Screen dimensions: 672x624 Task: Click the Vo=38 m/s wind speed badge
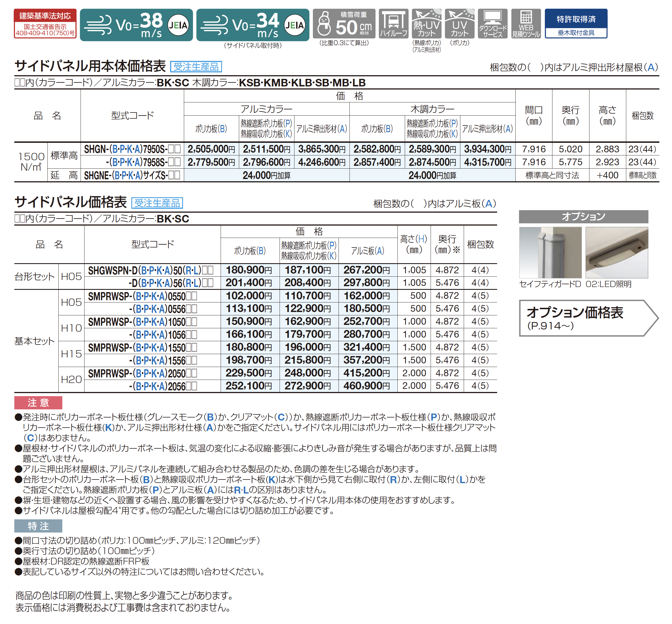click(x=136, y=25)
